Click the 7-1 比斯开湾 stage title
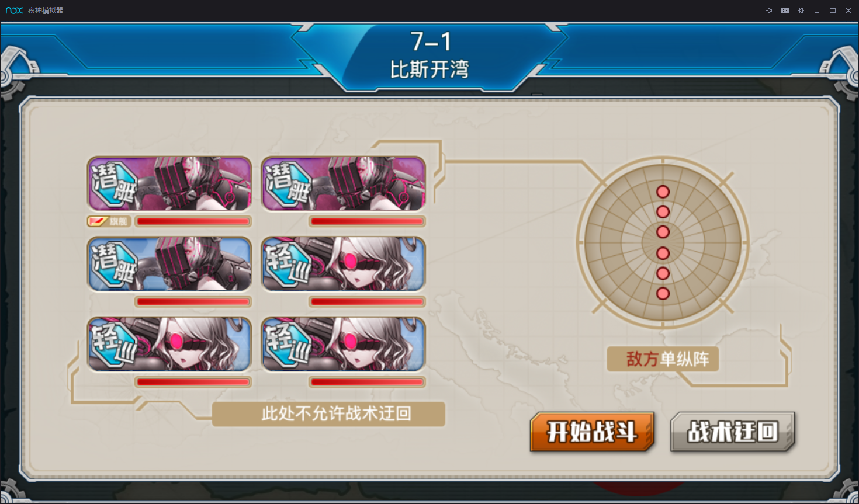The height and width of the screenshot is (504, 859). (x=430, y=55)
